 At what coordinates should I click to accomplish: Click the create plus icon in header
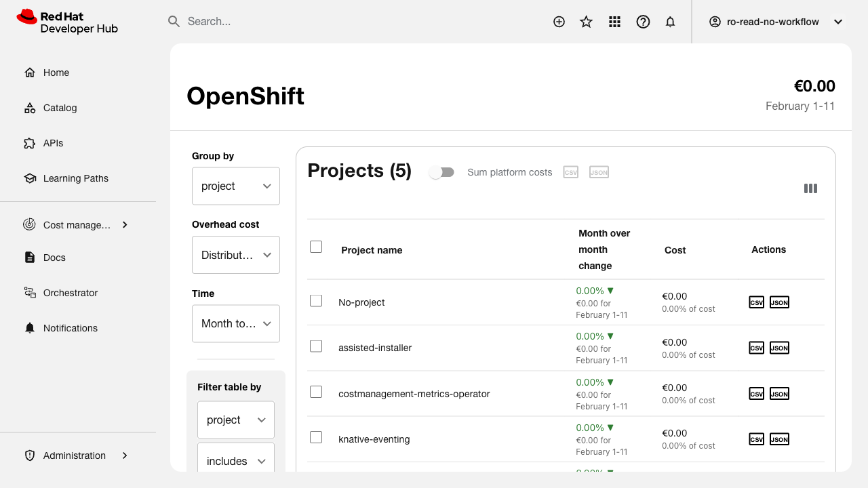pyautogui.click(x=559, y=22)
